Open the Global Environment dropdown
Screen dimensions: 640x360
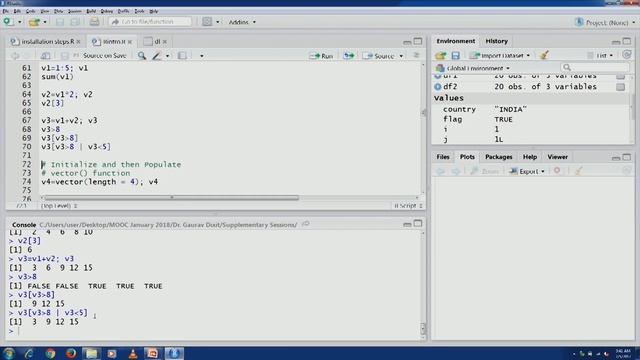click(x=473, y=68)
